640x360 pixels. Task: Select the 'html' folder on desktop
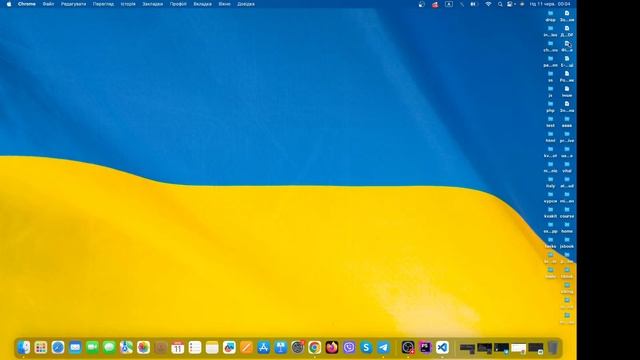click(x=551, y=137)
